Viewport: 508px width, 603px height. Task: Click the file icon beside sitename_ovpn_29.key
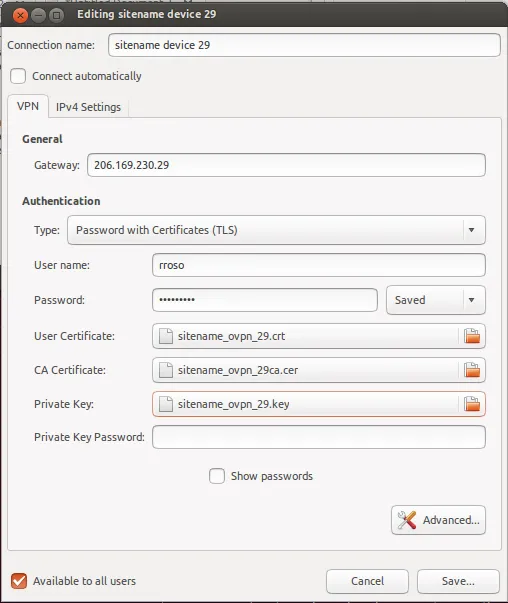[166, 404]
